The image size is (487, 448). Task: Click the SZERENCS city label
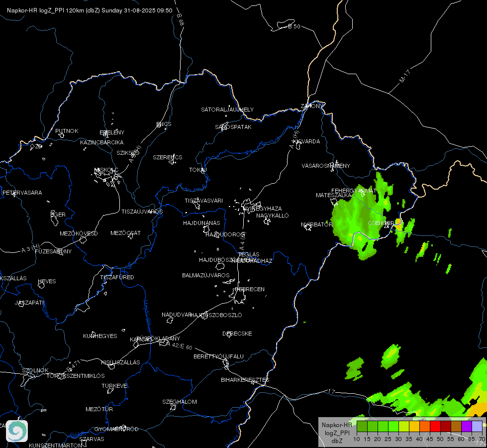click(x=168, y=157)
